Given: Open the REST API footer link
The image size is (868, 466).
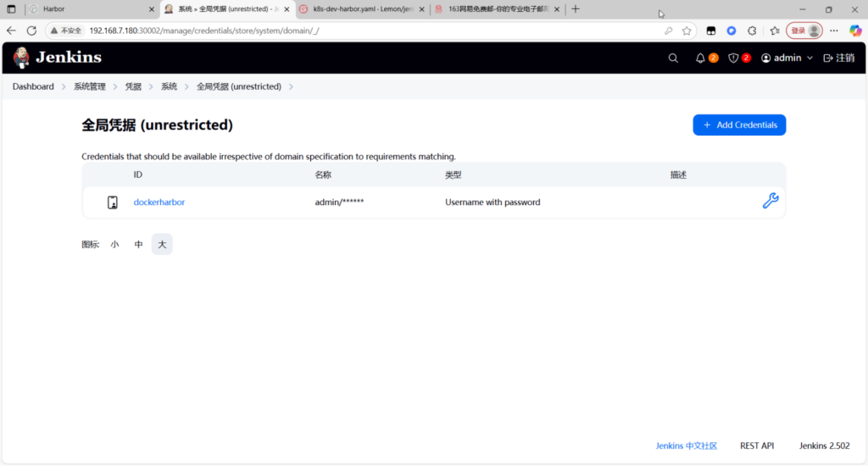Looking at the screenshot, I should click(756, 446).
